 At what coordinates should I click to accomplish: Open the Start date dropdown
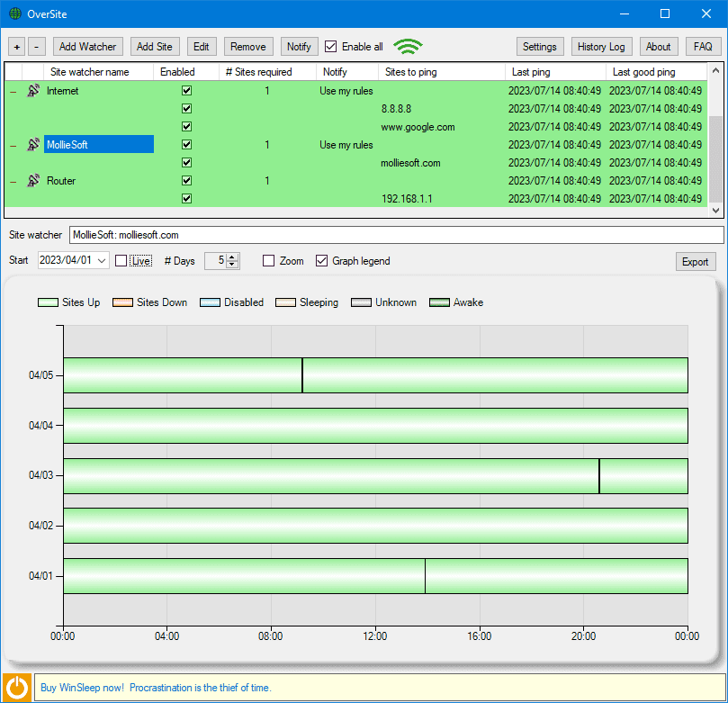[x=102, y=260]
